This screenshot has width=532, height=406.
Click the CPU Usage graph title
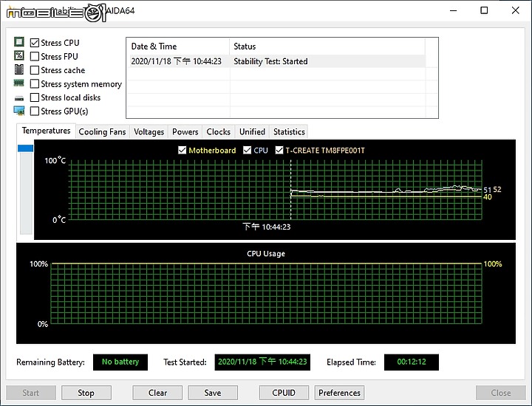(x=266, y=253)
